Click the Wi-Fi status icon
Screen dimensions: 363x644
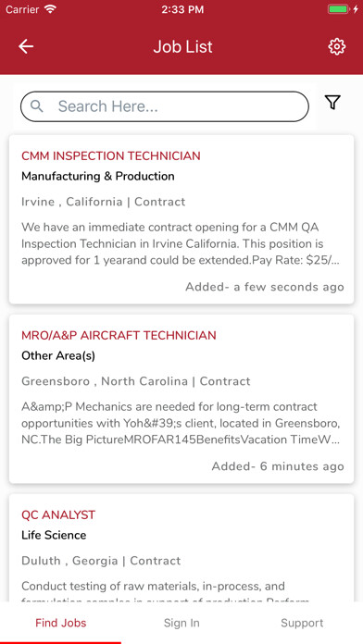click(x=51, y=9)
